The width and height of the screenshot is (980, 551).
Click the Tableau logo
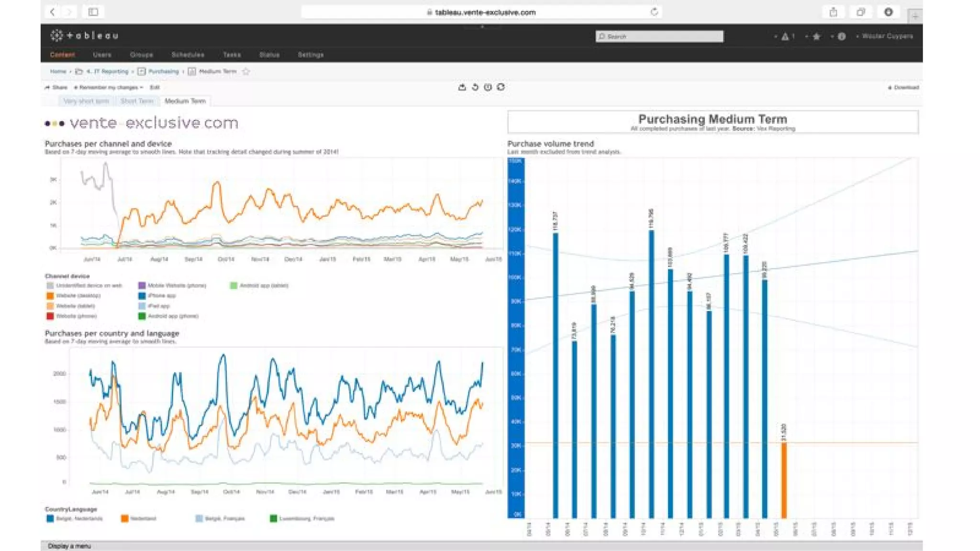point(84,35)
